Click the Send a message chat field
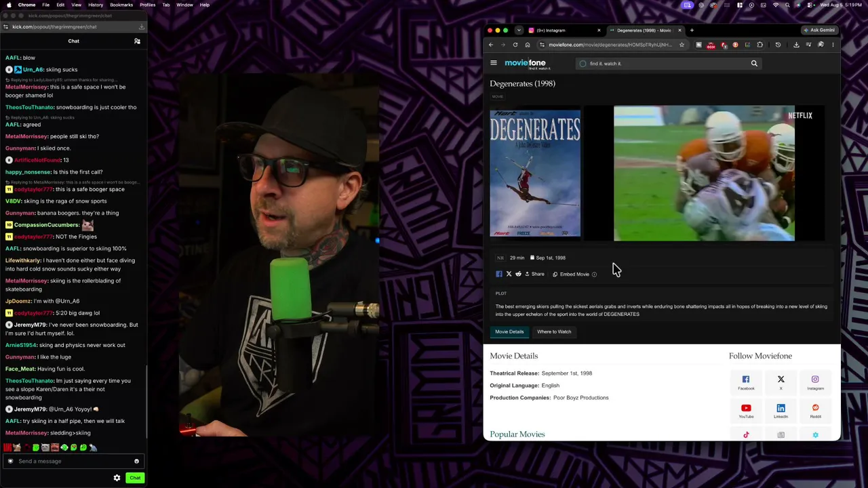The image size is (868, 488). click(x=73, y=461)
